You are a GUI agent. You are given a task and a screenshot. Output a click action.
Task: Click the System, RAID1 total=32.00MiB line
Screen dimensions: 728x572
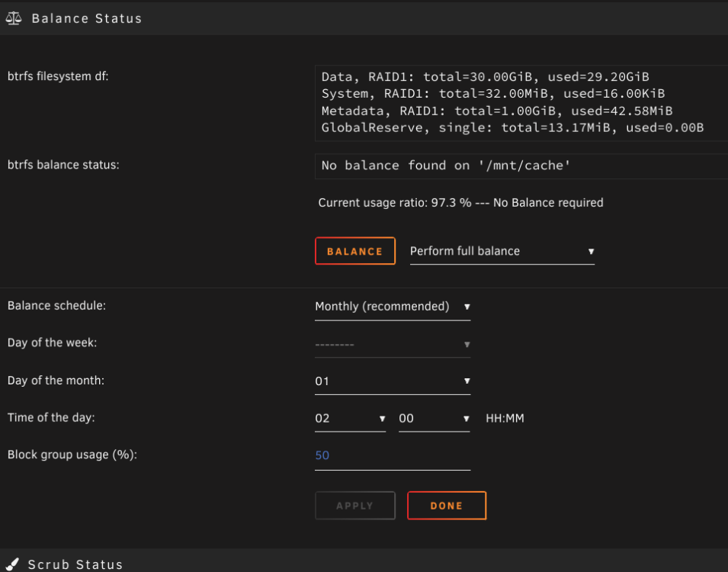click(493, 93)
